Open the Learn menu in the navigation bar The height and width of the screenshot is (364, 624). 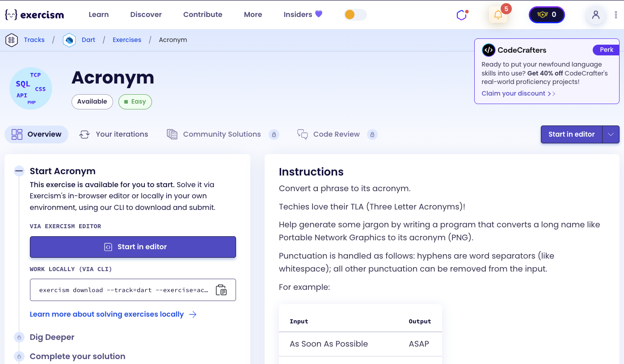[98, 14]
